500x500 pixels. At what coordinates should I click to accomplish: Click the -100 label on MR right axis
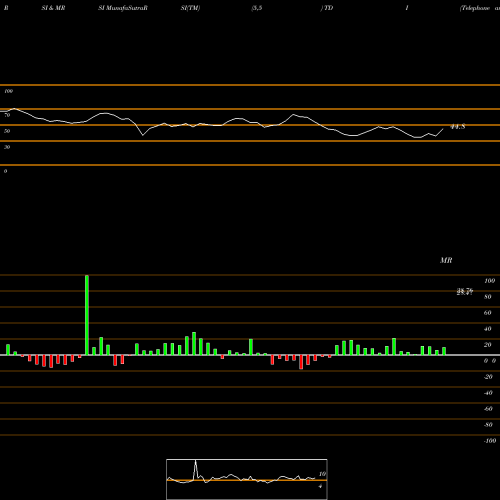point(490,441)
